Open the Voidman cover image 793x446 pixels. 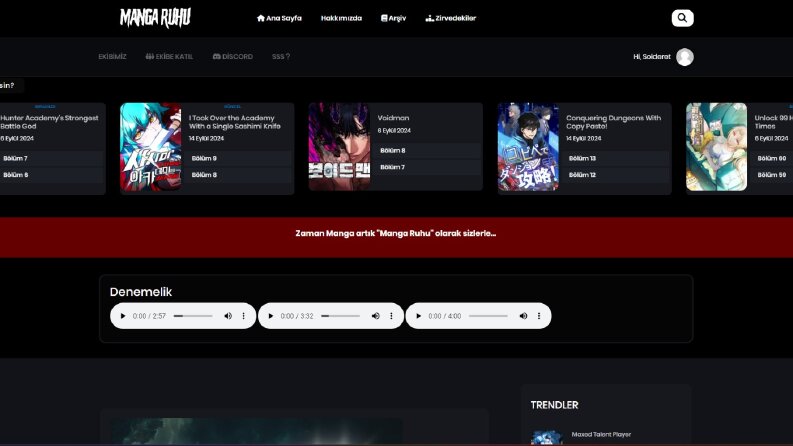click(x=339, y=147)
